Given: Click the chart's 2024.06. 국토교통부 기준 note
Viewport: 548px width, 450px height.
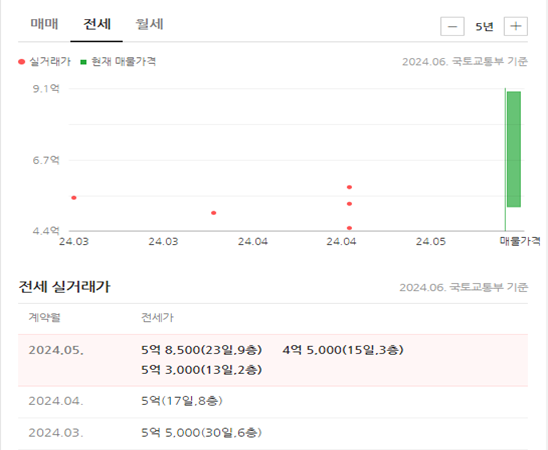Looking at the screenshot, I should coord(465,61).
